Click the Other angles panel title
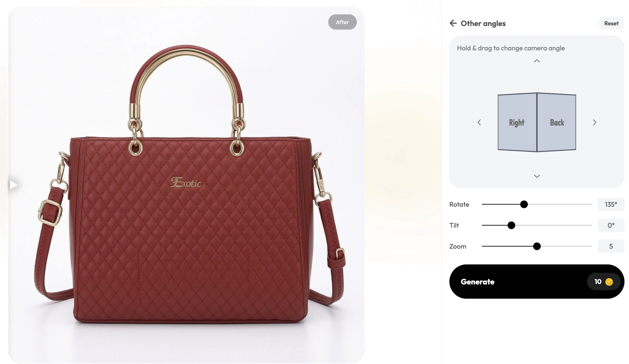 click(x=483, y=23)
